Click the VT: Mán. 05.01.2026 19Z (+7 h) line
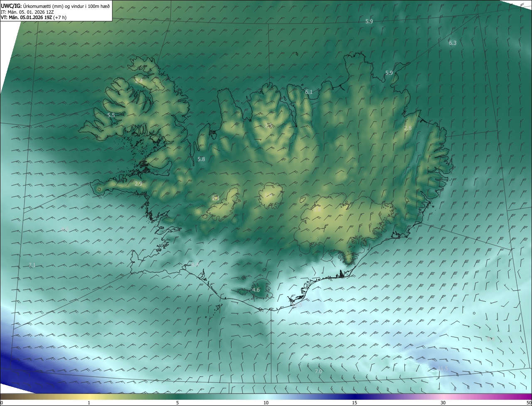Image resolution: width=532 pixels, height=406 pixels. point(34,17)
